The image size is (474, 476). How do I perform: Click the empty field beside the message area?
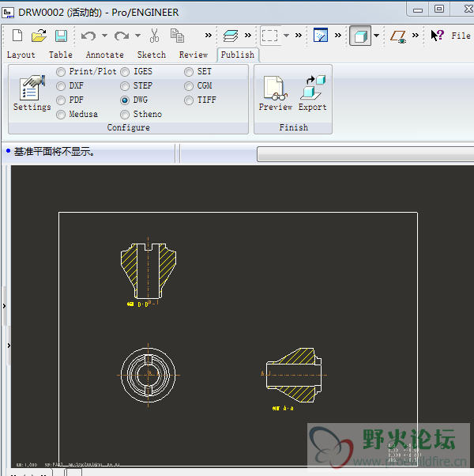click(x=365, y=154)
